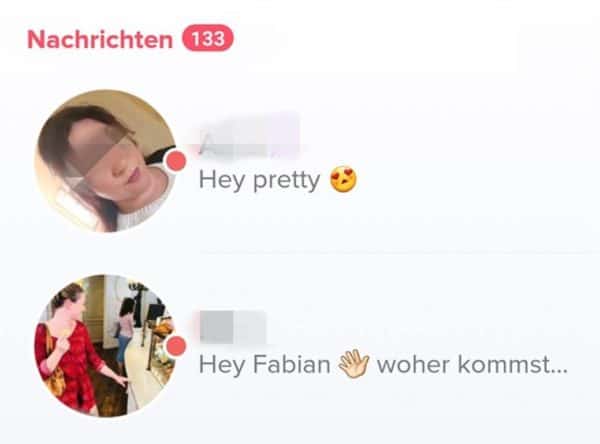Screen dimensions: 600x444
Task: Tap the heart-eyes emoji in first message
Action: pyautogui.click(x=344, y=180)
